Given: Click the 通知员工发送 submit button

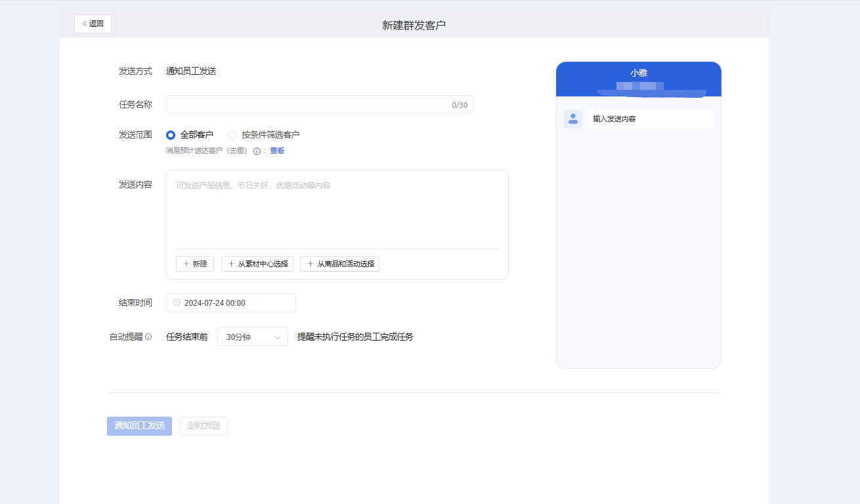Looking at the screenshot, I should point(139,426).
